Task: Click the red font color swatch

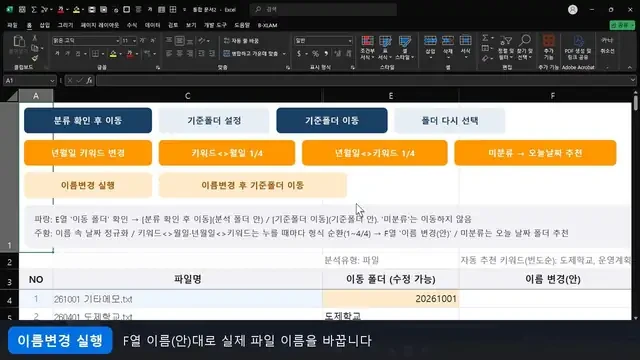Action: tap(130, 54)
